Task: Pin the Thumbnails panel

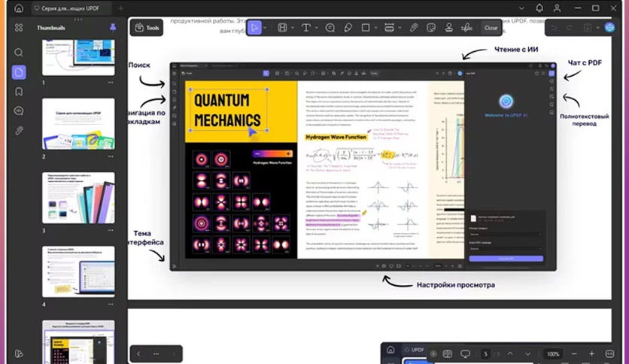Action: click(113, 27)
